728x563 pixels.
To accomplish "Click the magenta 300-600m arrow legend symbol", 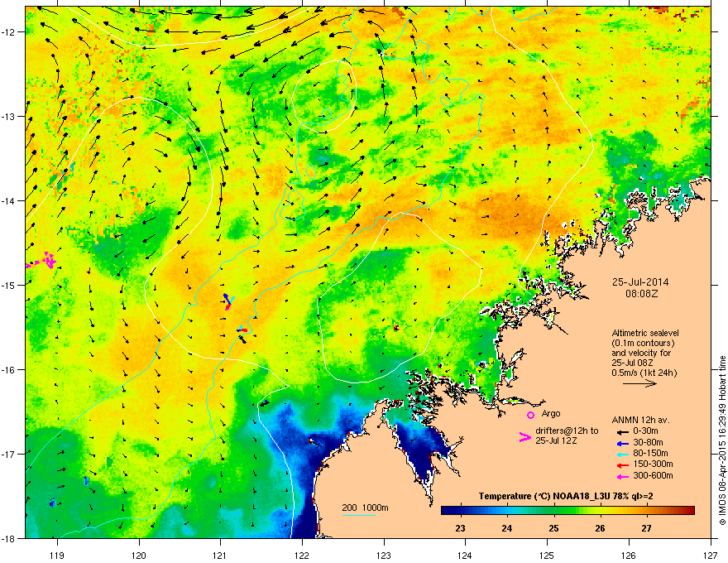I will click(x=623, y=476).
